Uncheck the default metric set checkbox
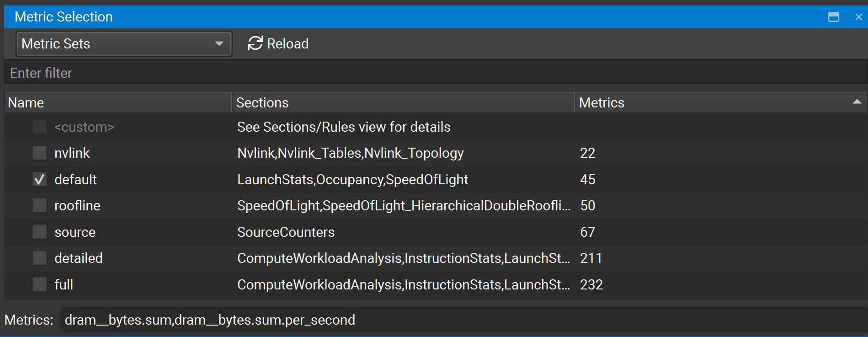 (x=40, y=179)
